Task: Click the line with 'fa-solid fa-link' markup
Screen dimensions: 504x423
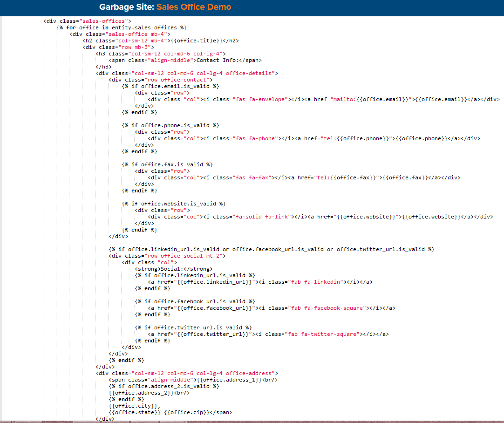Action: pyautogui.click(x=320, y=217)
